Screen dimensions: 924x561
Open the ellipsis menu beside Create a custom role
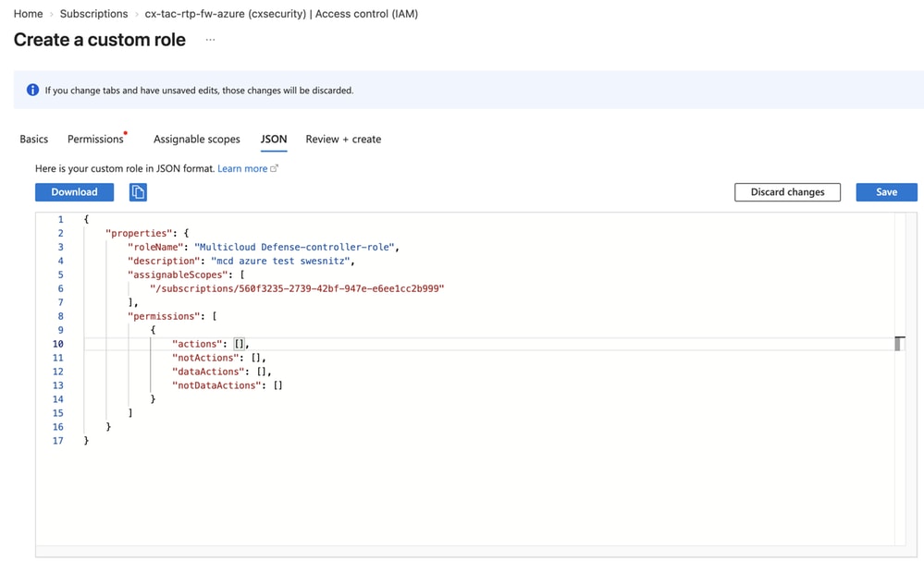(210, 40)
